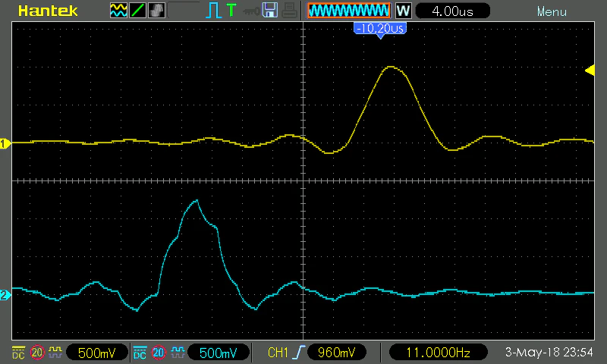The height and width of the screenshot is (364, 607).
Task: Click the grayed-out printer icon
Action: tap(289, 11)
